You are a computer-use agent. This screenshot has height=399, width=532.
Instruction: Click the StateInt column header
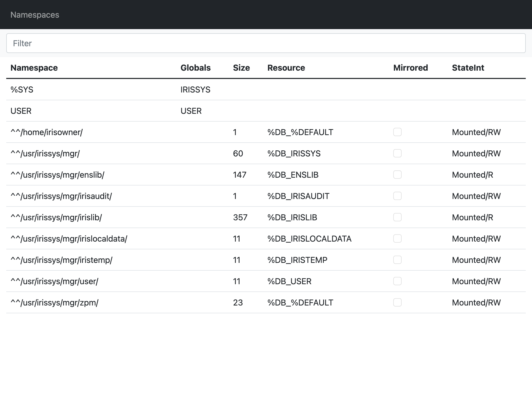[x=468, y=68]
